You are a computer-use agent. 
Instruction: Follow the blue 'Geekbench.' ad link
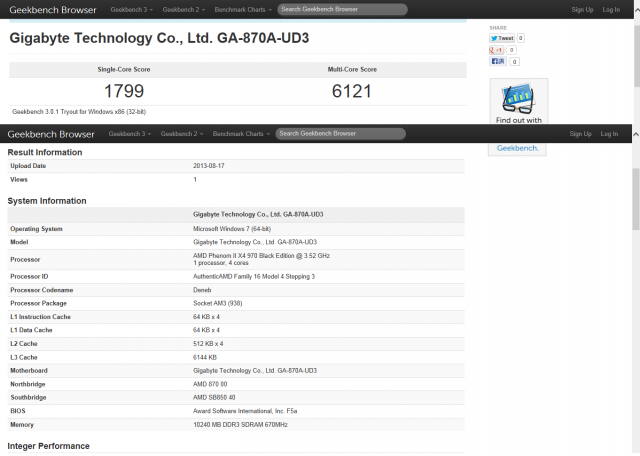click(x=518, y=148)
